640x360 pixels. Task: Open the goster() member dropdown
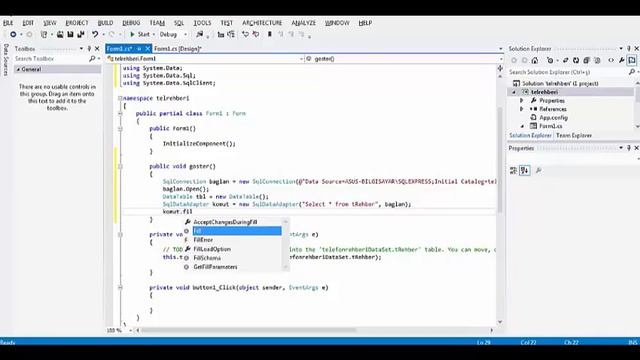(501, 59)
